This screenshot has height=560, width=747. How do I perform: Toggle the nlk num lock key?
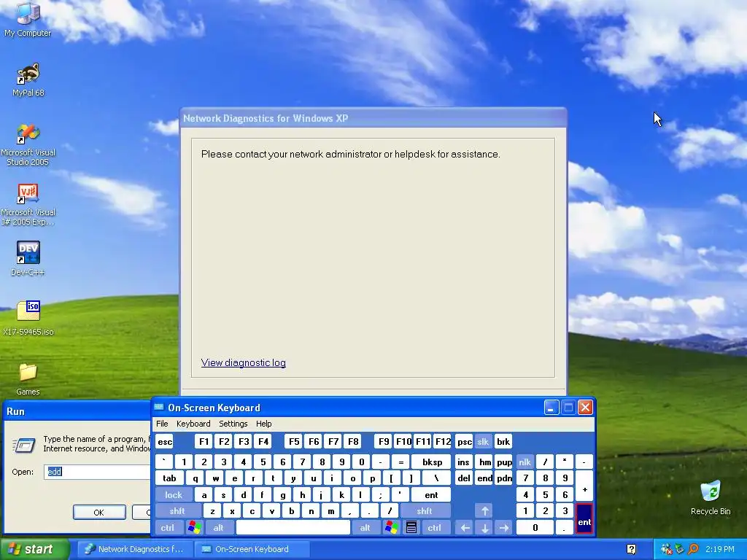pos(525,462)
